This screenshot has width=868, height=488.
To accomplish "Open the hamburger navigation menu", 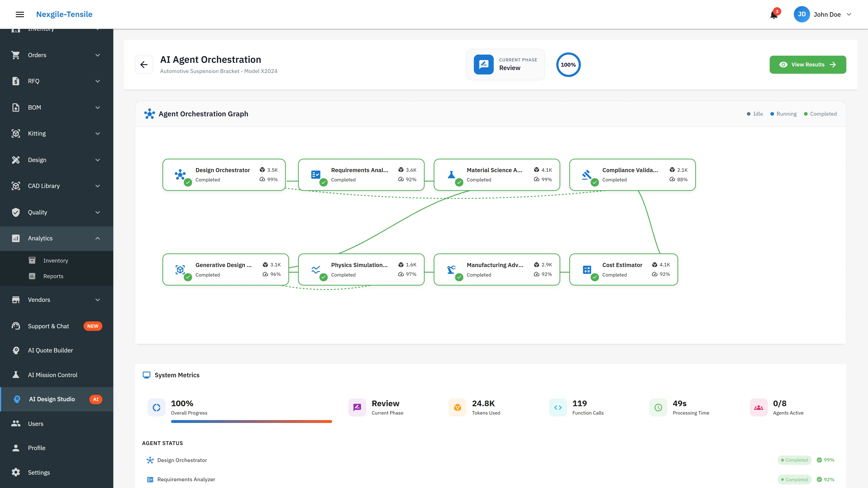I will [20, 14].
